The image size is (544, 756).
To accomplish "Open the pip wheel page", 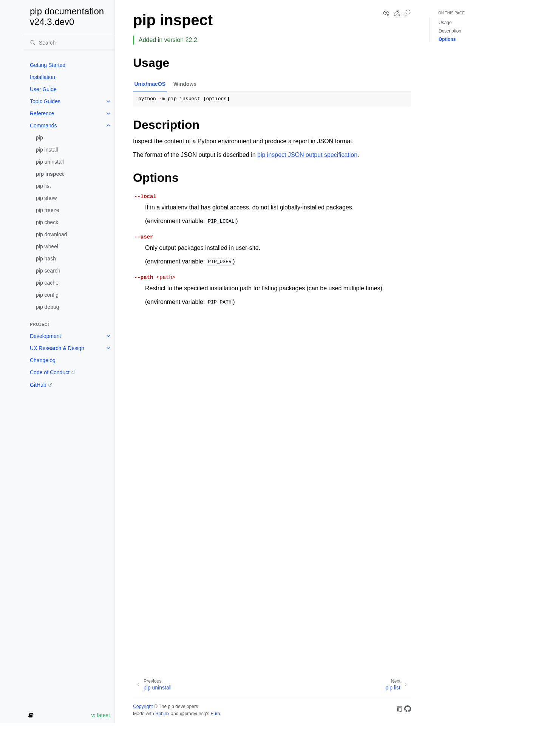I will (x=47, y=246).
